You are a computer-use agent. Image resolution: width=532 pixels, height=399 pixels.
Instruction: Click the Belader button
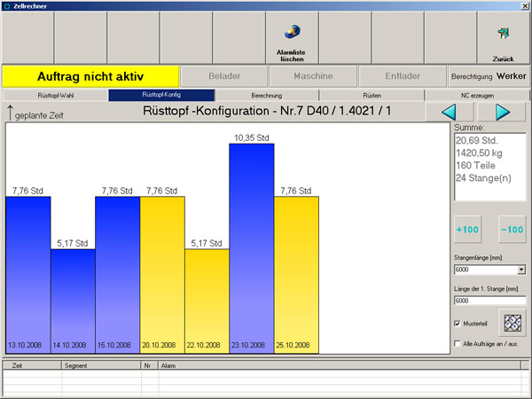224,76
